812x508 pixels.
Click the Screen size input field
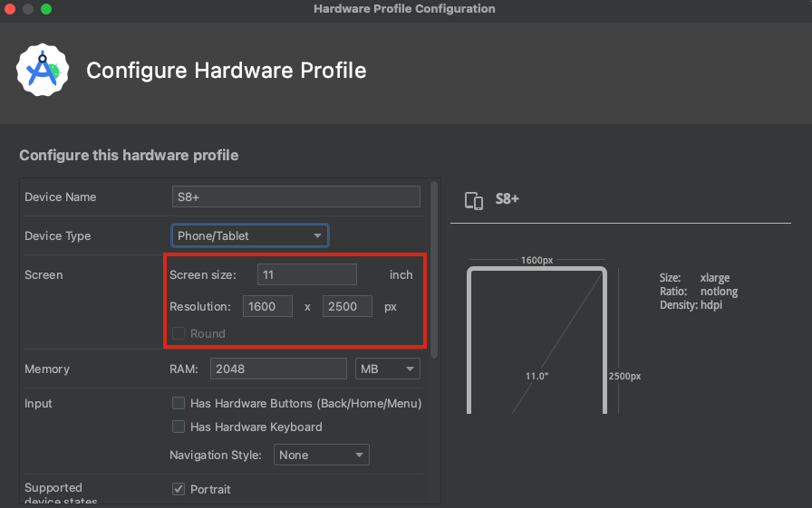(x=307, y=274)
